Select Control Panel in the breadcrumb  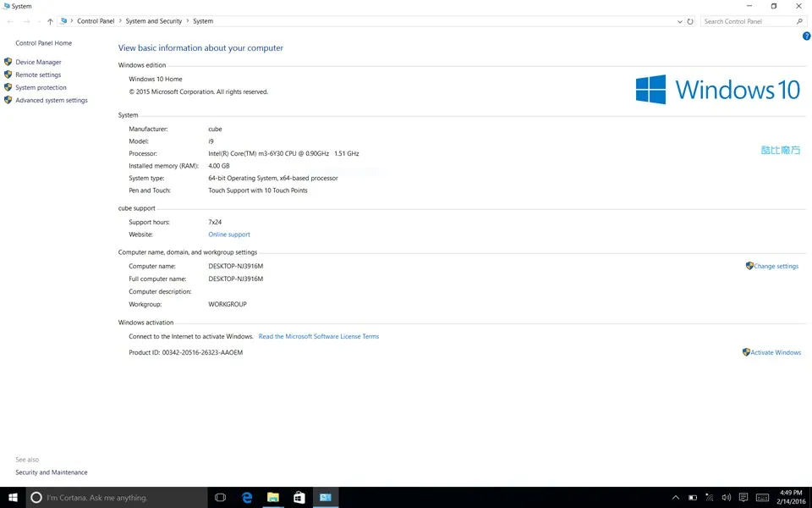tap(96, 21)
